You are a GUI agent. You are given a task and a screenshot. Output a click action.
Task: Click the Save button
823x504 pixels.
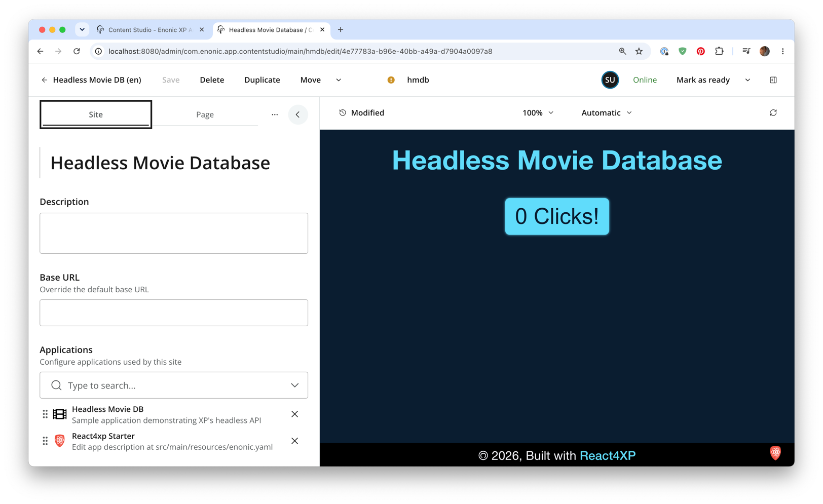171,80
